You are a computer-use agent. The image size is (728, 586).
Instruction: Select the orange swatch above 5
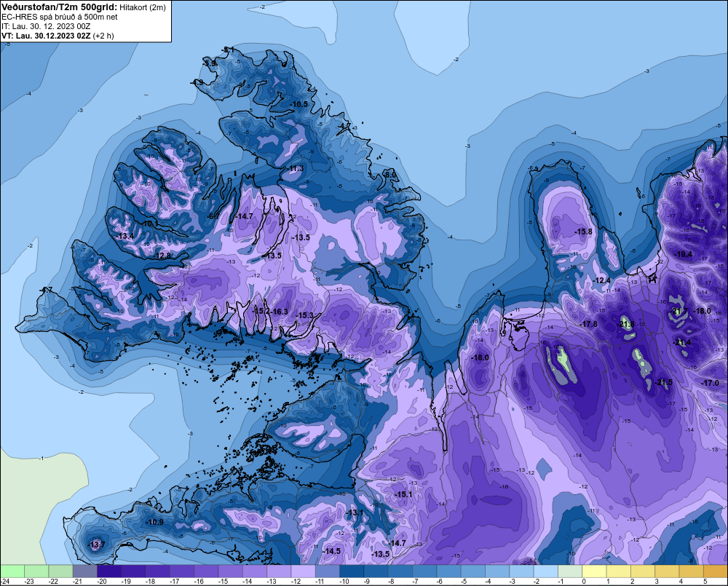(x=715, y=571)
